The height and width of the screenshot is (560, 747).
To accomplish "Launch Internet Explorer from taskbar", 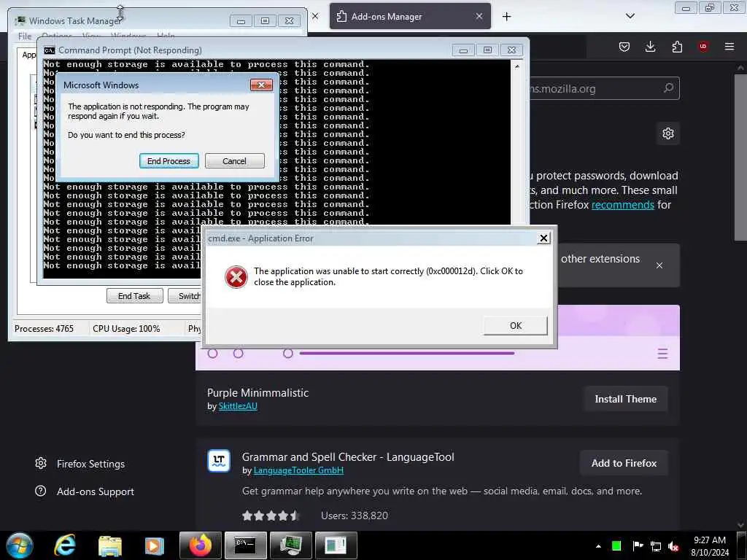I will (x=65, y=545).
